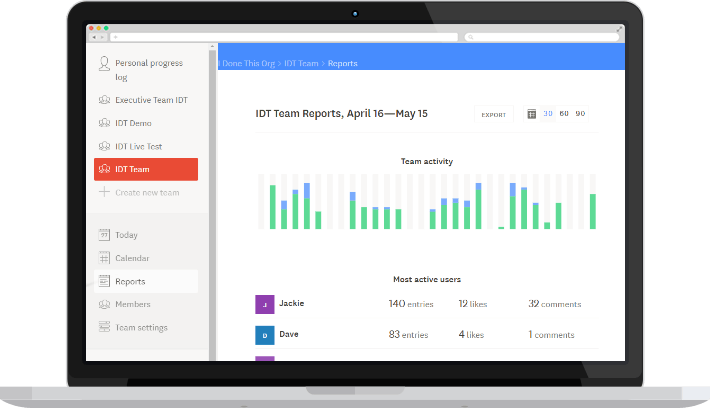This screenshot has width=710, height=408.
Task: Open Today via its calendar-day icon
Action: tap(104, 235)
